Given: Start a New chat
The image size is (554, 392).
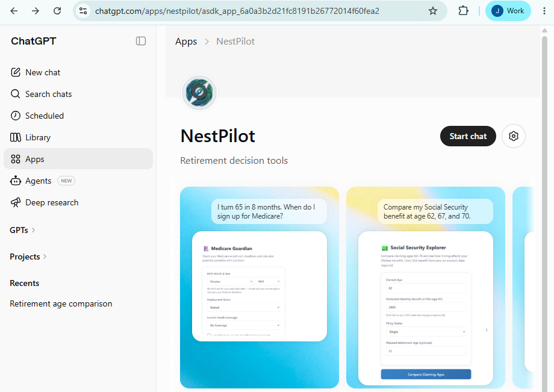Looking at the screenshot, I should [x=78, y=72].
